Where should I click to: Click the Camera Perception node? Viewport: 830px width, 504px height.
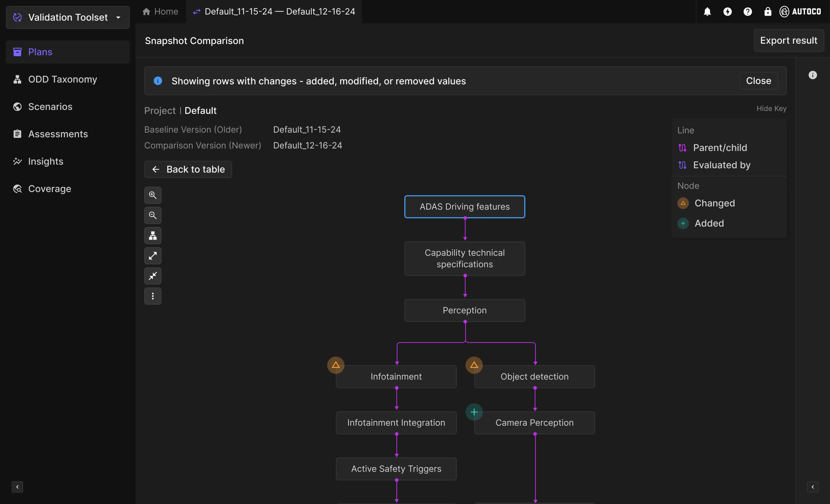pyautogui.click(x=535, y=423)
